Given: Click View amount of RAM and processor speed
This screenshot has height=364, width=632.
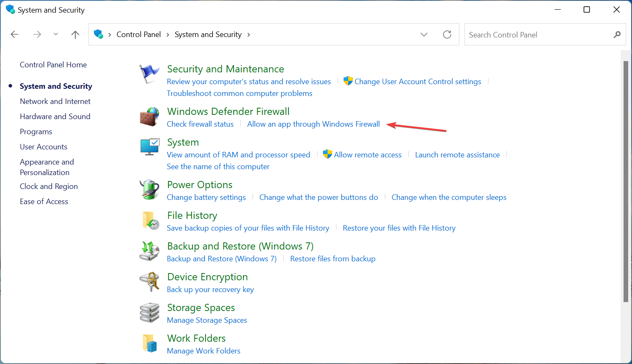Looking at the screenshot, I should tap(238, 155).
